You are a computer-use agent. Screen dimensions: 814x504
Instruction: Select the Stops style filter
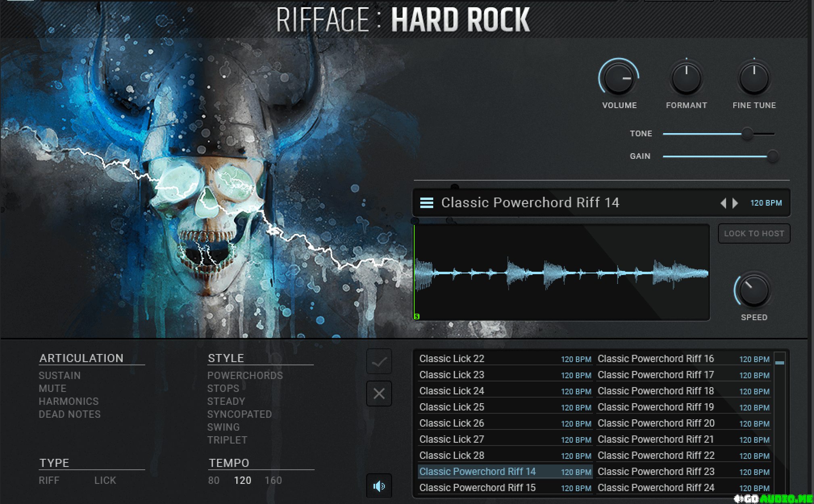click(x=223, y=388)
